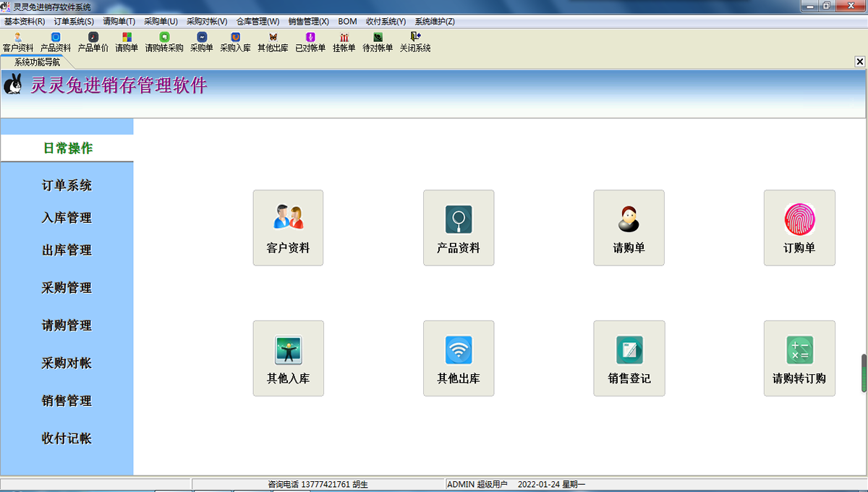This screenshot has width=868, height=492.
Task: Select 请购管理 in sidebar
Action: pos(67,326)
